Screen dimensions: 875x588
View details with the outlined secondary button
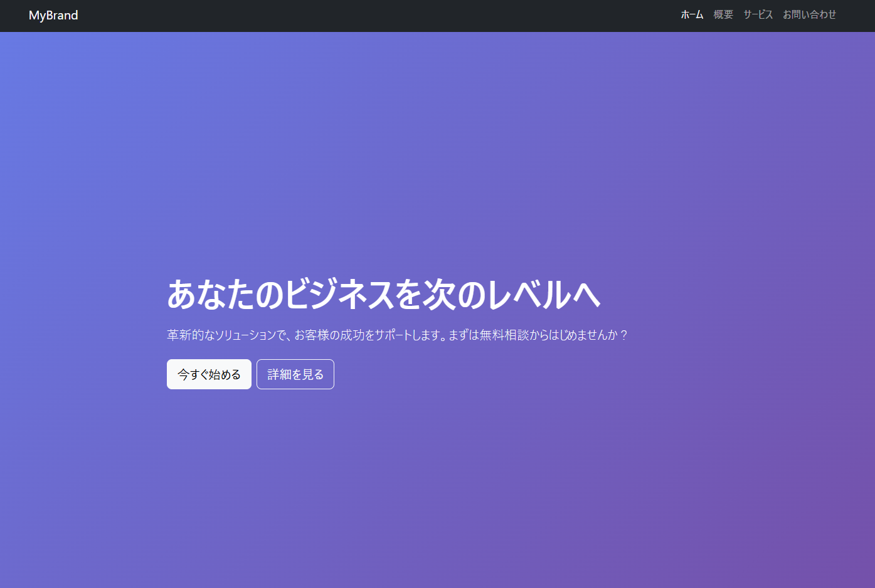[x=295, y=374]
